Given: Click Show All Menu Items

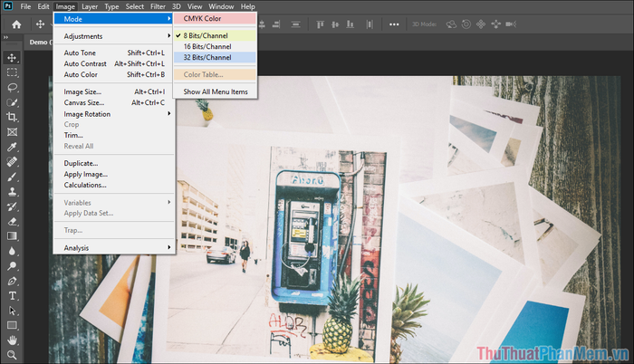Looking at the screenshot, I should [216, 91].
